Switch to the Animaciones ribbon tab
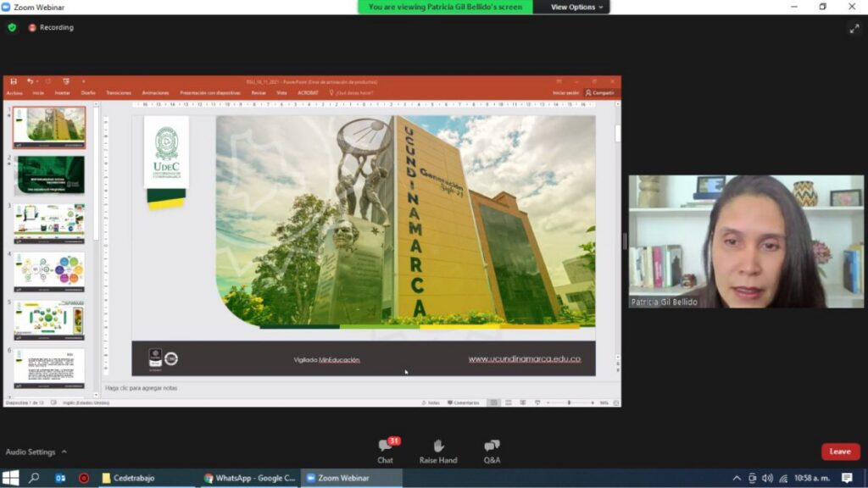Screen dimensions: 868x488 click(156, 93)
